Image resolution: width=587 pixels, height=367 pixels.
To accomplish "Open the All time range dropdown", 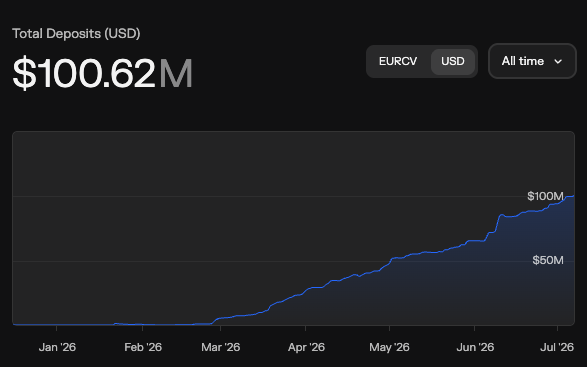I will pyautogui.click(x=532, y=61).
